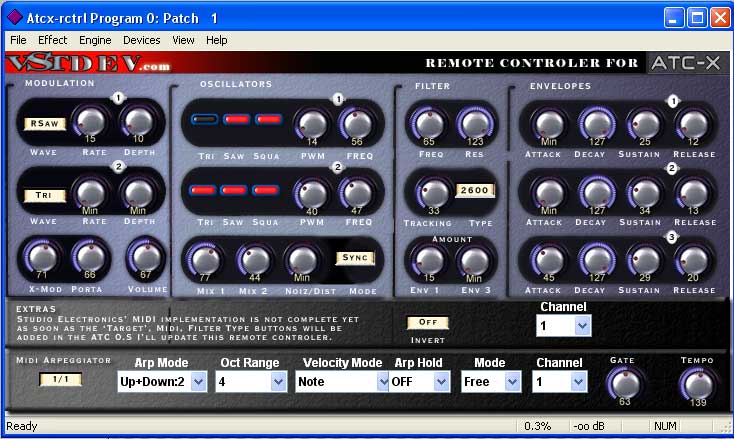Click the Mix 2 knob

(255, 260)
